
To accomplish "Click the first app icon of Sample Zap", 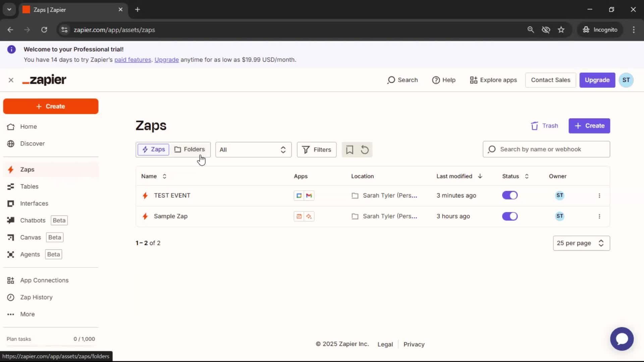I will 299,216.
